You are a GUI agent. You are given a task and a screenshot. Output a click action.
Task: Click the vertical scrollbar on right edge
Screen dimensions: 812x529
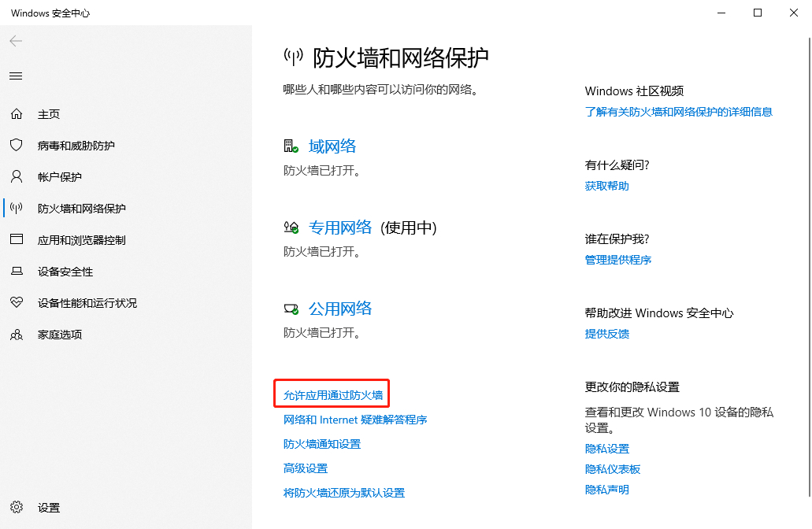810,267
